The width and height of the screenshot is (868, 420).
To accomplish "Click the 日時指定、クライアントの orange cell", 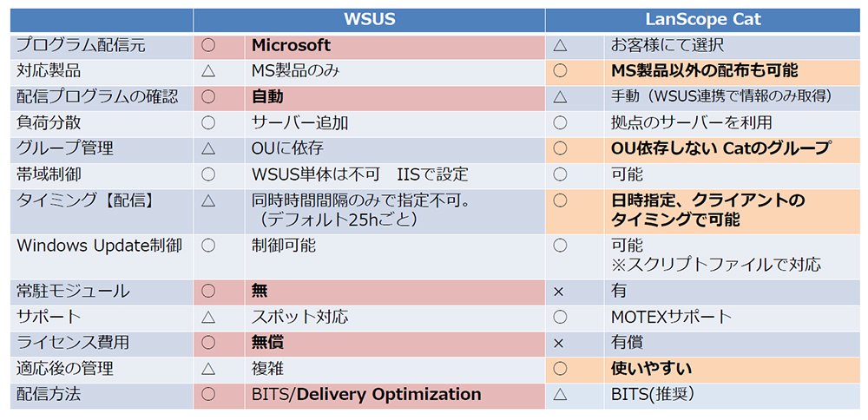I will (x=732, y=210).
